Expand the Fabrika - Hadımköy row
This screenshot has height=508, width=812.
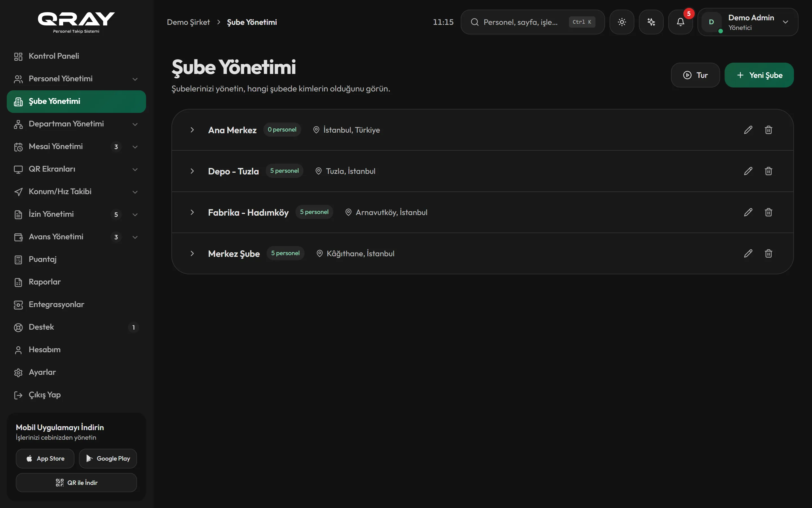tap(192, 212)
